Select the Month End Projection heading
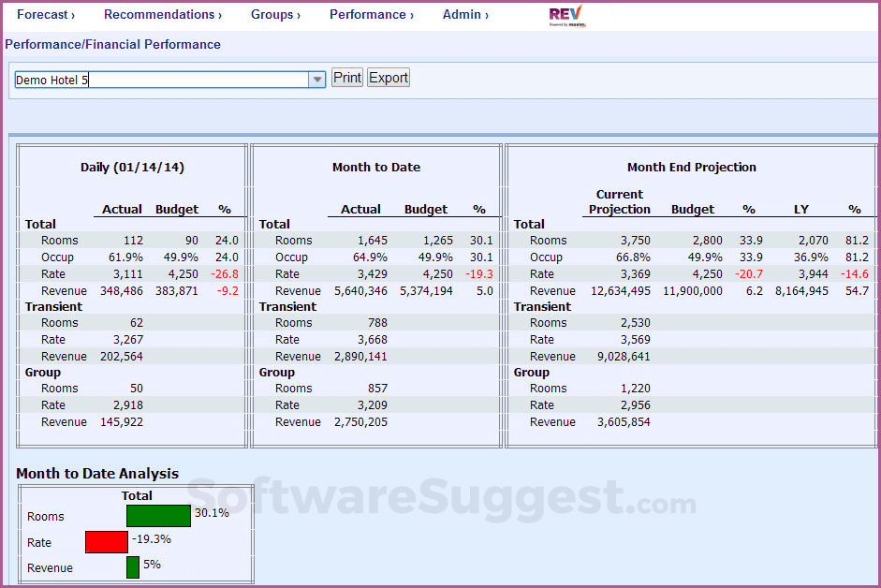The image size is (881, 588). coord(692,167)
